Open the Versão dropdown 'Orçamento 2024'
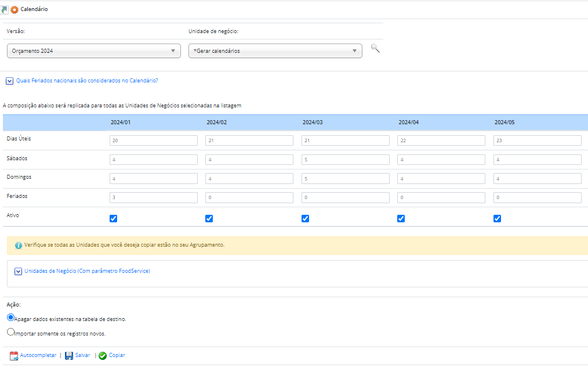Screen dimensions: 588x375 [x=94, y=51]
